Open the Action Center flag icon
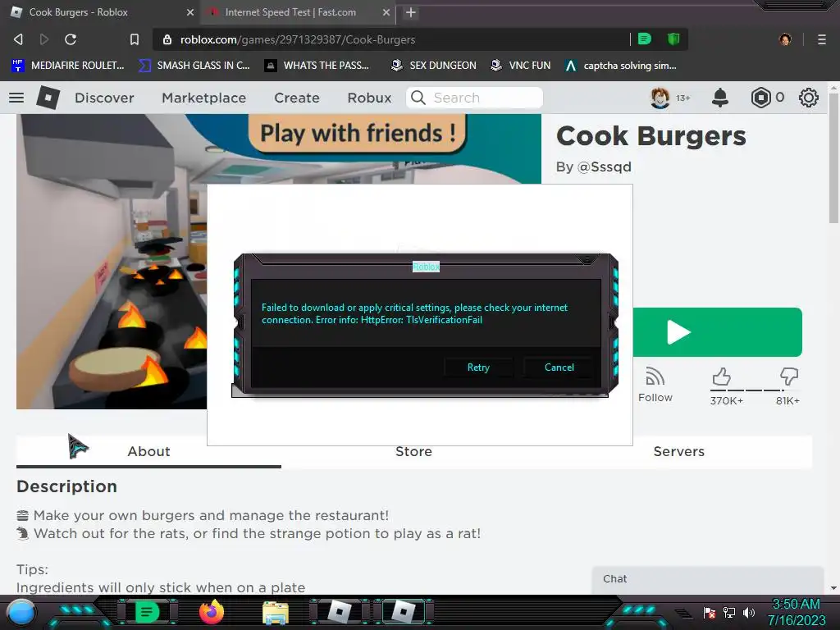 click(710, 612)
